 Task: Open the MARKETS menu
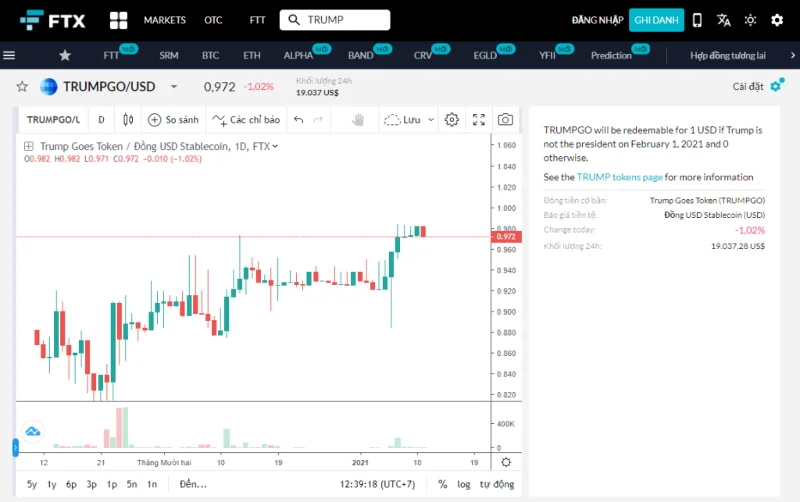pos(164,20)
